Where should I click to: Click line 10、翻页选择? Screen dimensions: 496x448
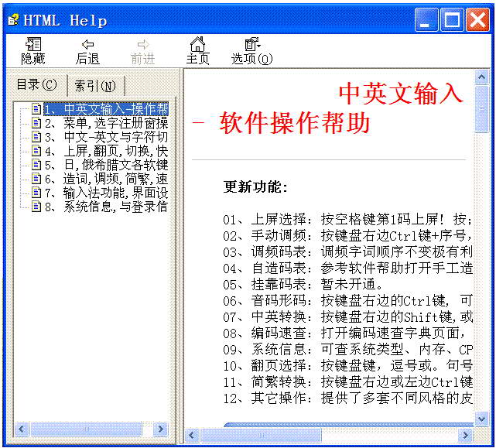[x=347, y=366]
